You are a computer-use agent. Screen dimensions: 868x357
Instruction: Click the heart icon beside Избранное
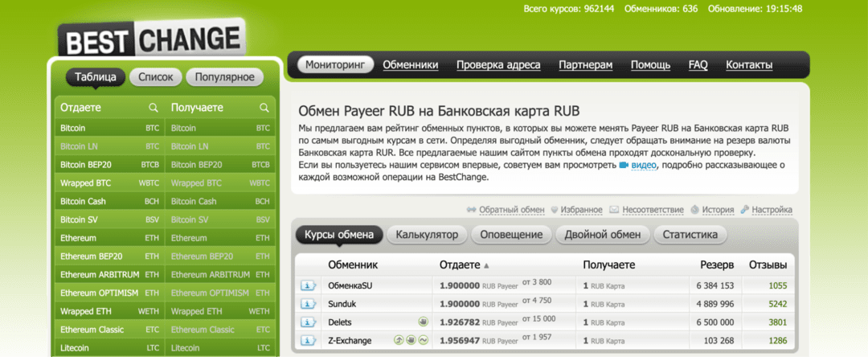[x=555, y=211]
